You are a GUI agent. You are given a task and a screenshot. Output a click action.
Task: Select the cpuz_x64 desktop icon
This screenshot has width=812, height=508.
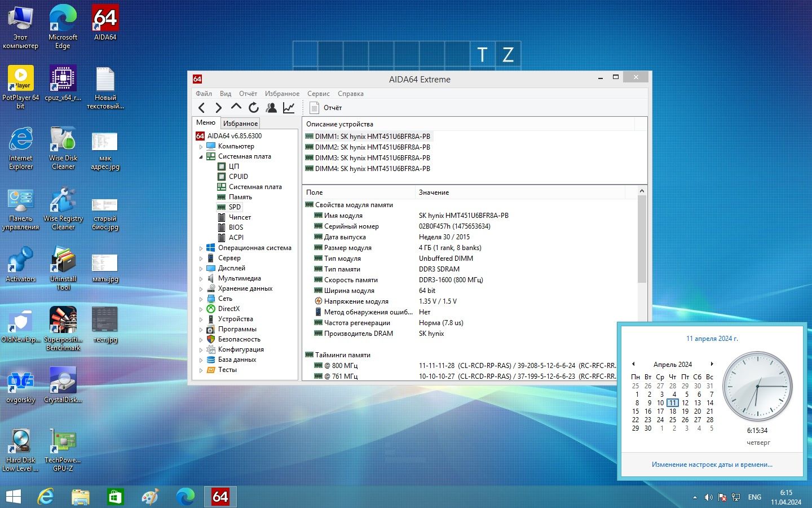(x=63, y=83)
